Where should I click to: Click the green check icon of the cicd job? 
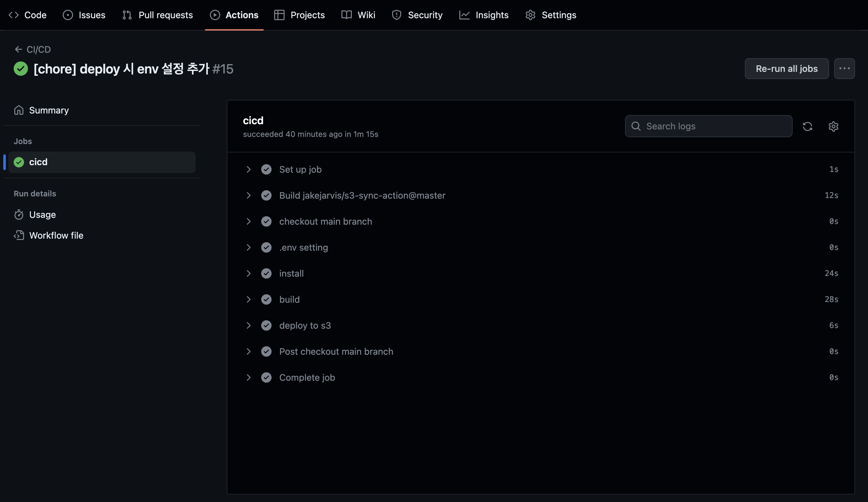tap(19, 162)
